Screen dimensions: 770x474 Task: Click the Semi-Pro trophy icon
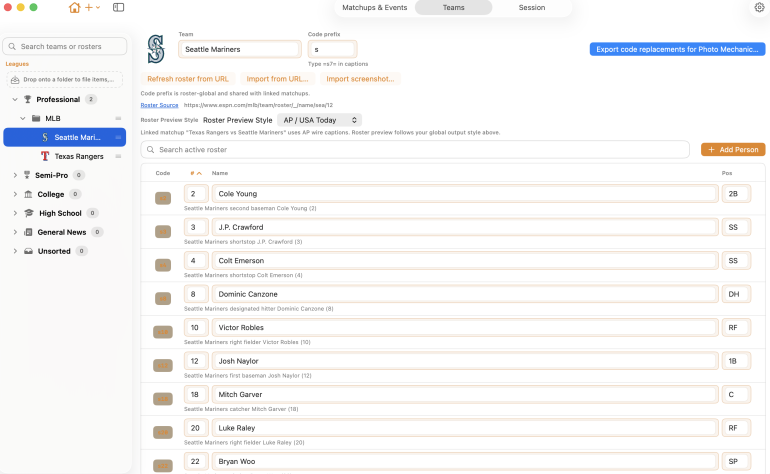tap(27, 175)
